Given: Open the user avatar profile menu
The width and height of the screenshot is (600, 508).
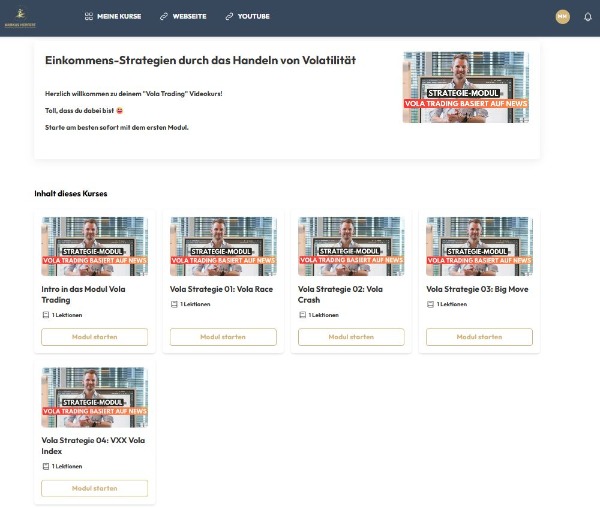Looking at the screenshot, I should point(562,17).
